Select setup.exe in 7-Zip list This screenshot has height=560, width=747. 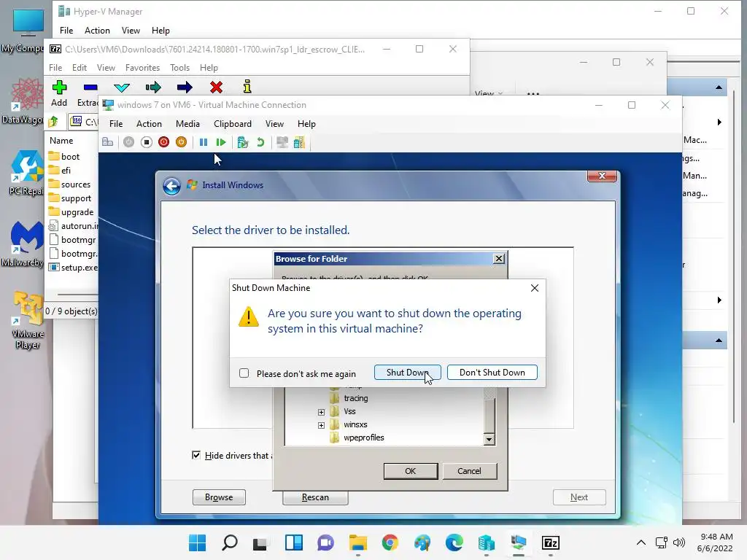(73, 268)
